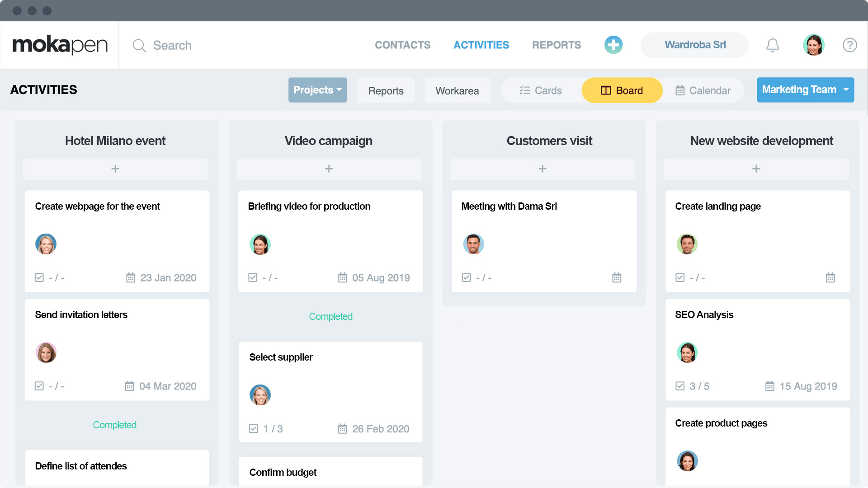Open the Projects dropdown

(317, 90)
